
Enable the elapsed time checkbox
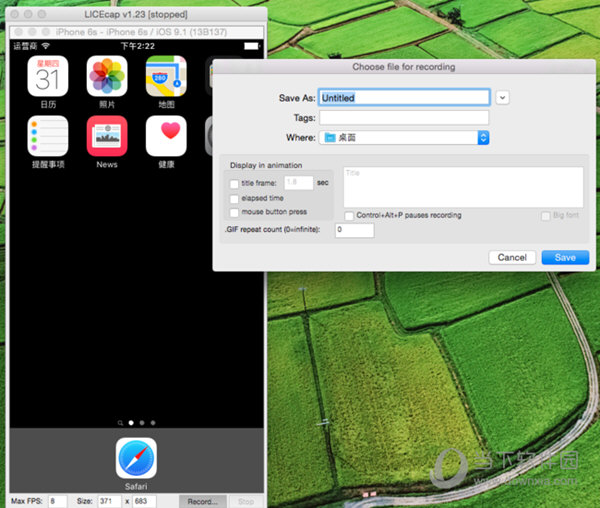pos(234,199)
